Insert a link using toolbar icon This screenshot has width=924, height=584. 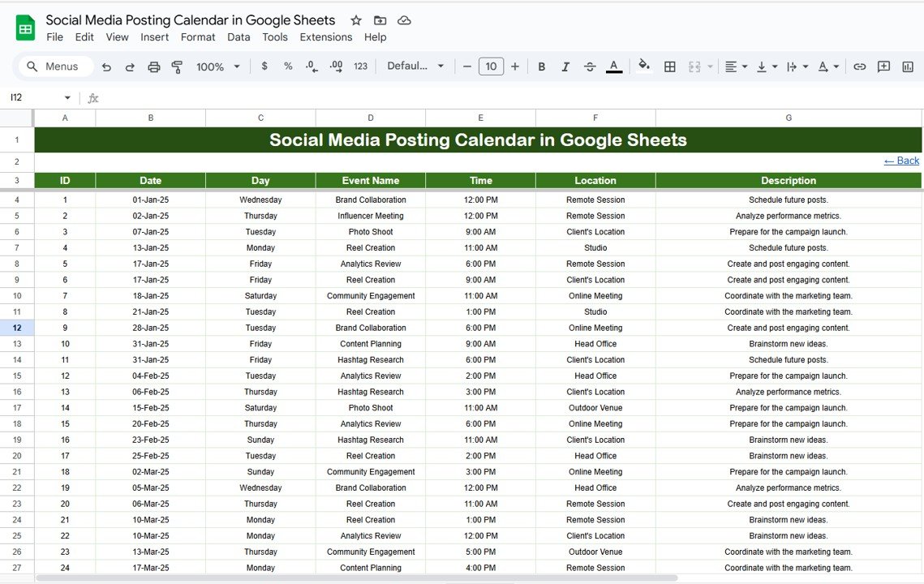pos(860,67)
